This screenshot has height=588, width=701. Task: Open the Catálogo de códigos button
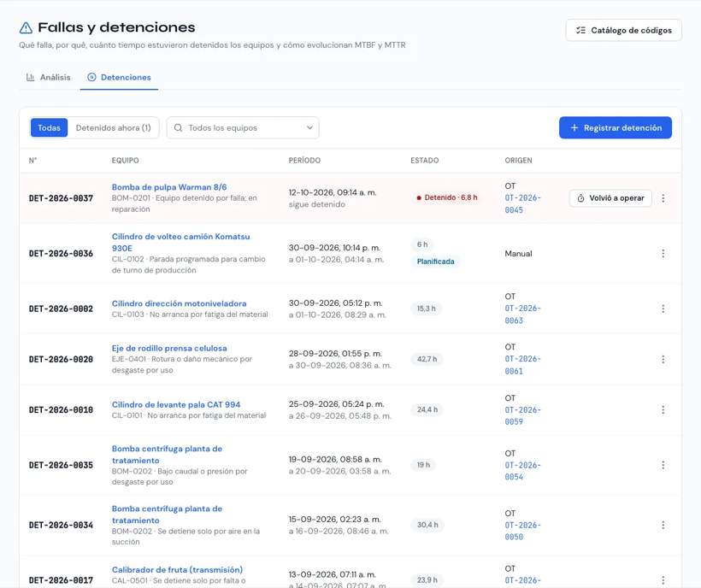point(623,31)
